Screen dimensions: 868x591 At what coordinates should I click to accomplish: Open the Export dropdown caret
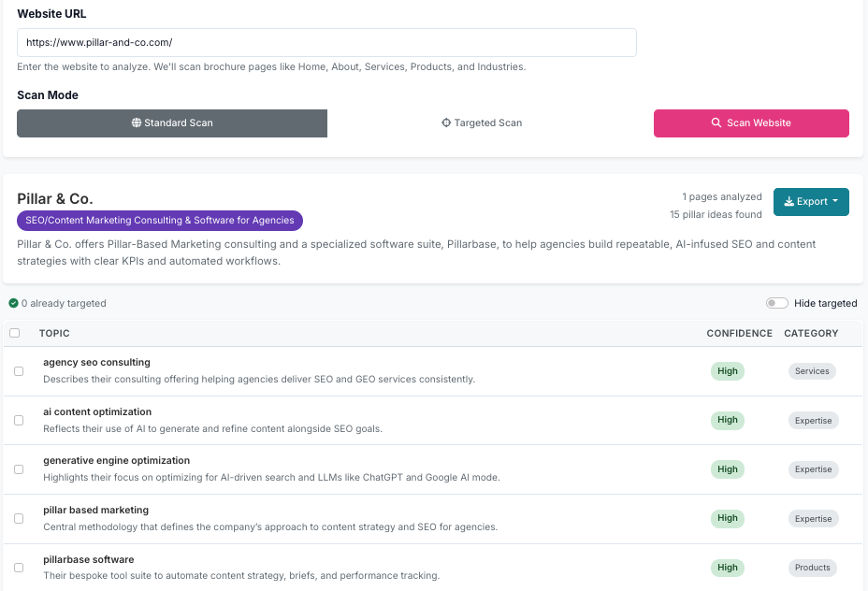click(835, 201)
